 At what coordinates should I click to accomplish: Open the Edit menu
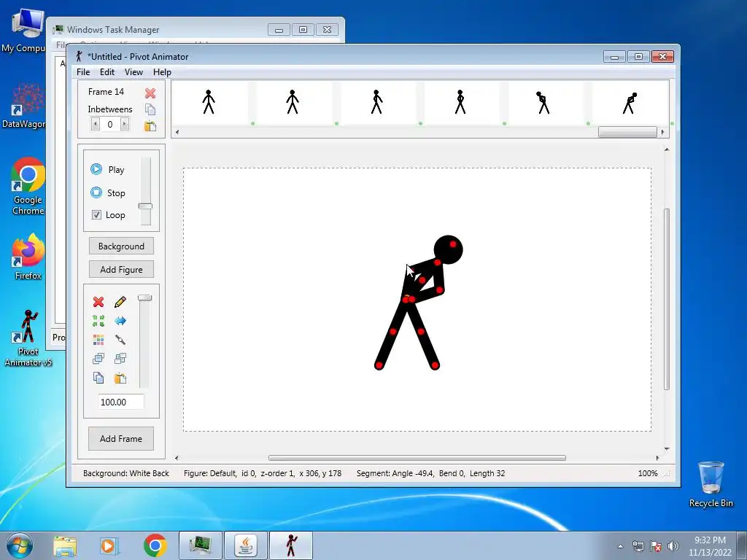click(x=107, y=72)
